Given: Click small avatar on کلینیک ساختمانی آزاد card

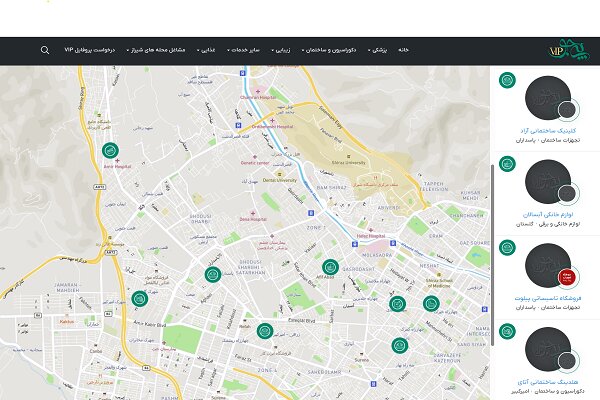Looking at the screenshot, I should click(567, 110).
